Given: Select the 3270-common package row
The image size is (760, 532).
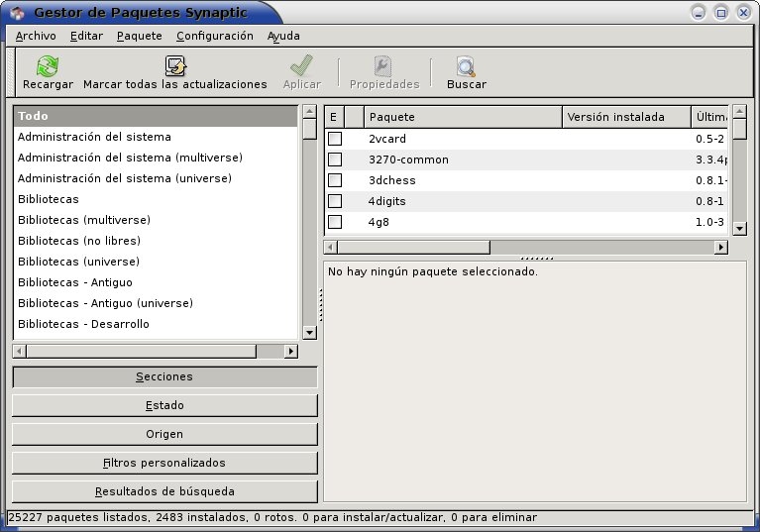Looking at the screenshot, I should click(x=526, y=160).
